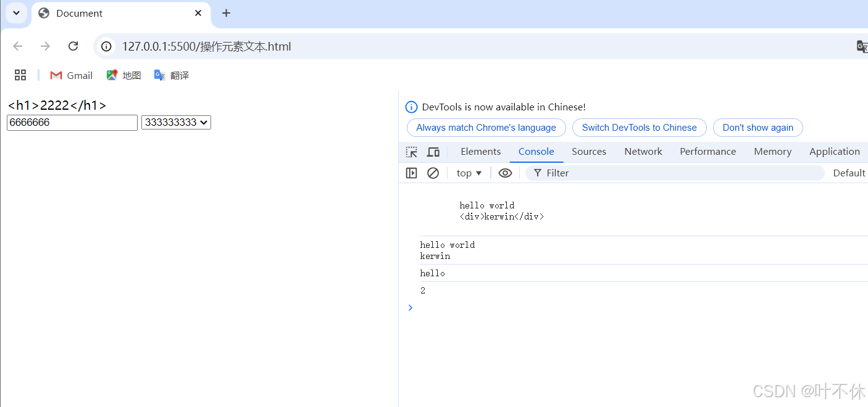Screen dimensions: 868x407
Task: Create a live expression with eye icon
Action: (505, 173)
